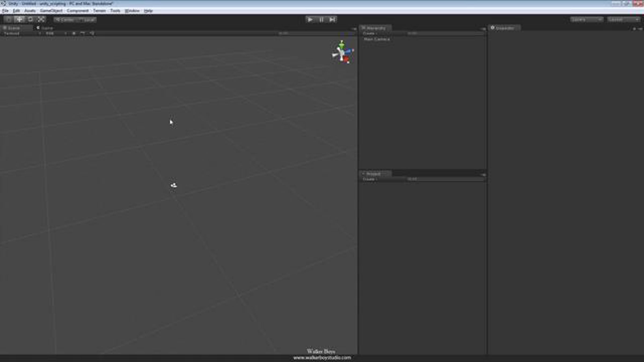
Task: Select the camera gizmo in Scene view
Action: (x=174, y=185)
